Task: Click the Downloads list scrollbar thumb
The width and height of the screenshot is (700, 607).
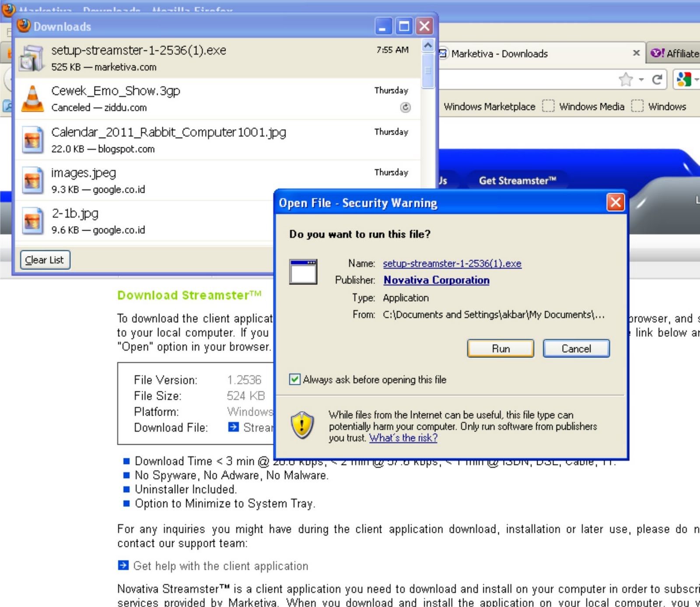Action: 428,70
